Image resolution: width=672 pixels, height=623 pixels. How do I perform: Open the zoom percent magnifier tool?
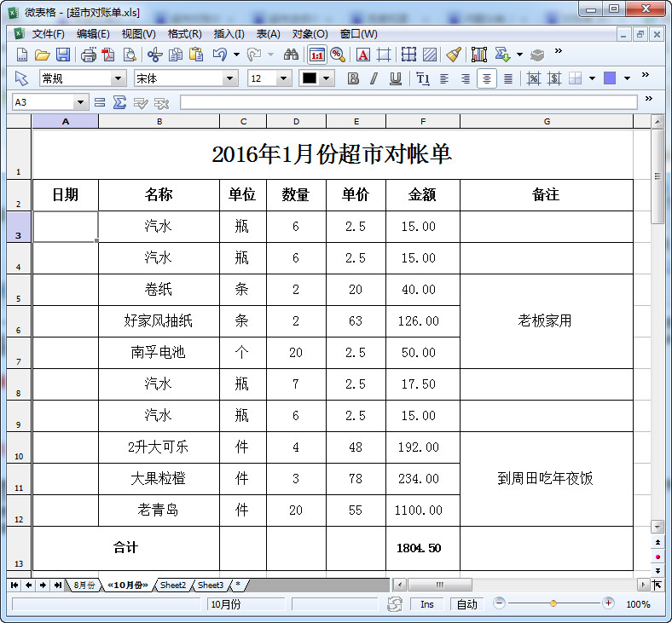pos(338,55)
